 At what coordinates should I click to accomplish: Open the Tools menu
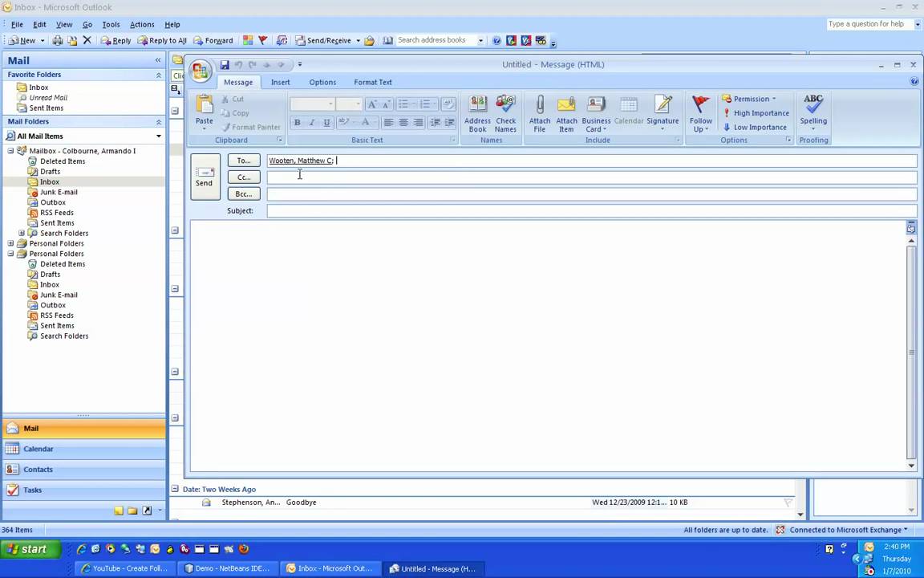point(111,25)
